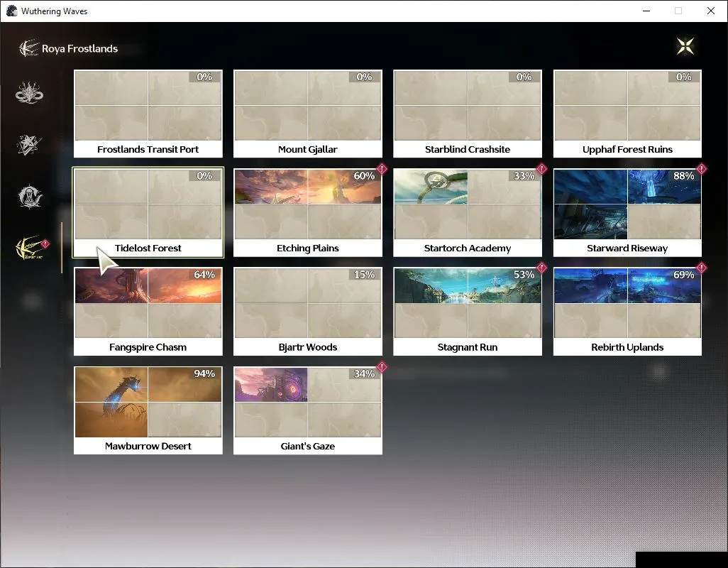The width and height of the screenshot is (728, 568).
Task: Open Frostlands Transit Port card
Action: pyautogui.click(x=148, y=114)
